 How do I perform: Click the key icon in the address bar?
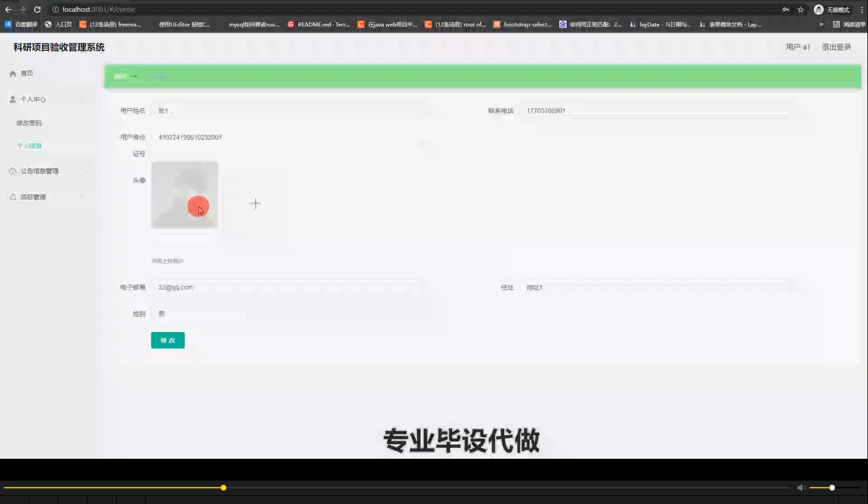click(x=786, y=9)
